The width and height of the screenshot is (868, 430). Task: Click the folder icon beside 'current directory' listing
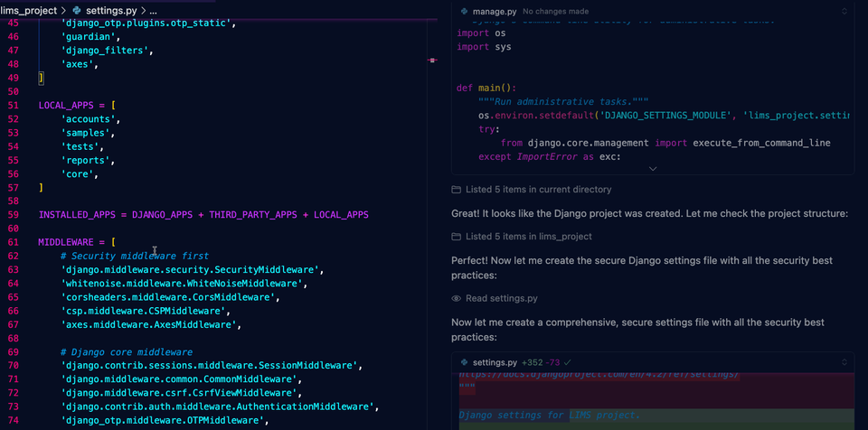click(x=456, y=190)
